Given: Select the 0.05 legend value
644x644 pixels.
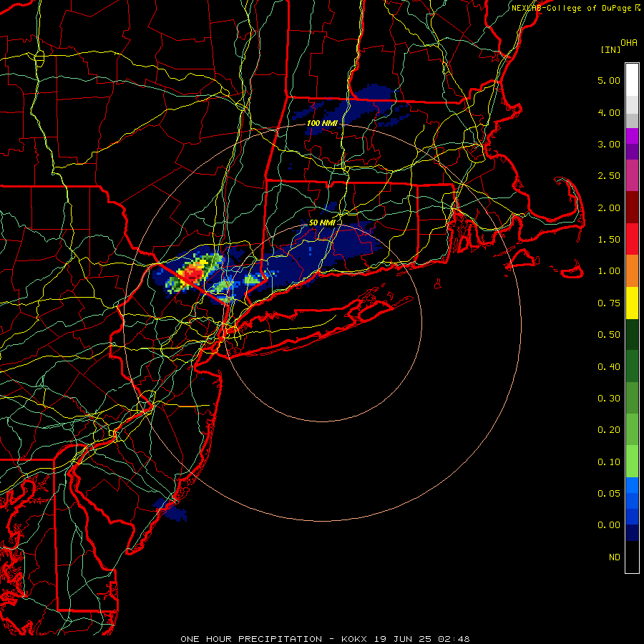Looking at the screenshot, I should pyautogui.click(x=609, y=494).
